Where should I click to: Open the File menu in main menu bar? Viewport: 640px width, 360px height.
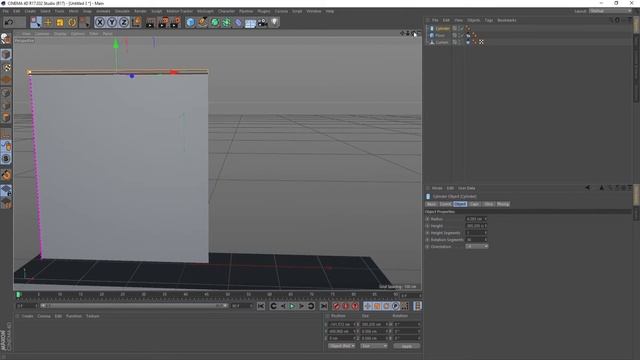click(6, 11)
